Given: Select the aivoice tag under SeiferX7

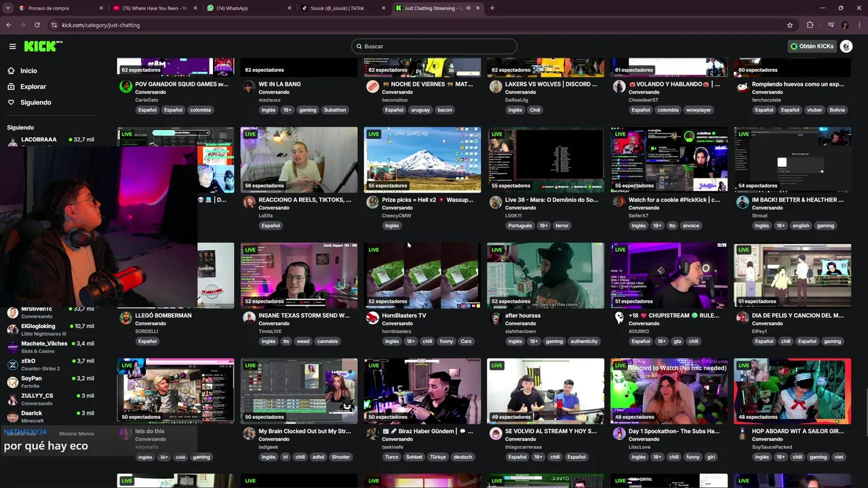Looking at the screenshot, I should pos(691,226).
